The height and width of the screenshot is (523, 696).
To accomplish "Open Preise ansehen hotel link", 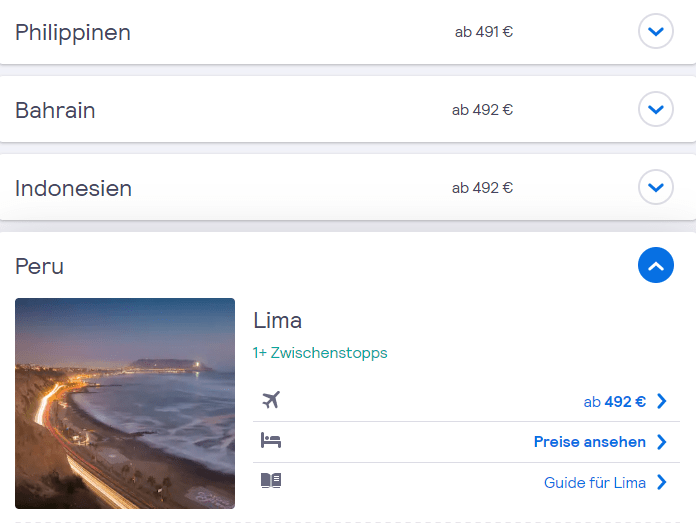I will 589,442.
